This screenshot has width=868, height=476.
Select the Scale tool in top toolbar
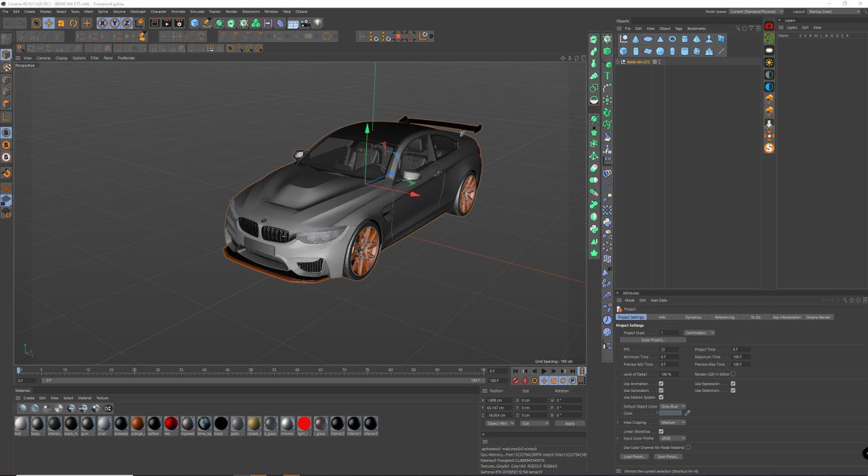(61, 23)
